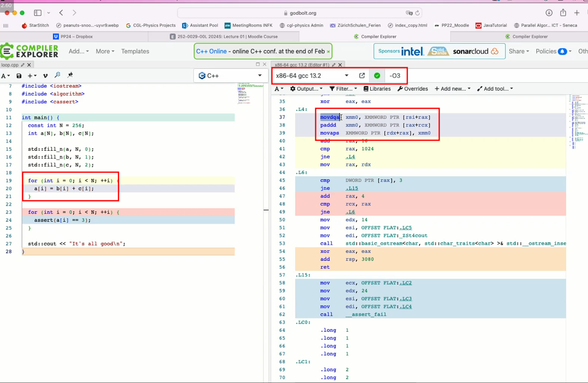Open compiler Overrides settings
This screenshot has width=588, height=383.
click(413, 89)
